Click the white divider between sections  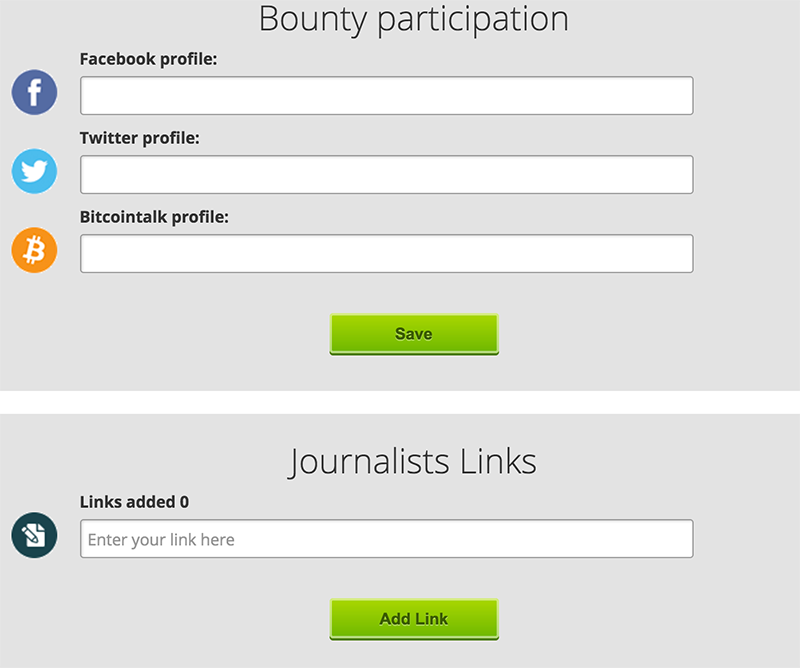pos(400,402)
